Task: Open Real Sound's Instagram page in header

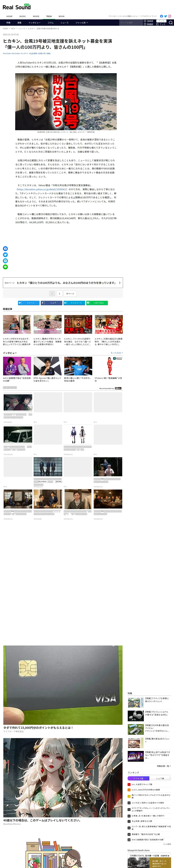Action: tap(170, 16)
